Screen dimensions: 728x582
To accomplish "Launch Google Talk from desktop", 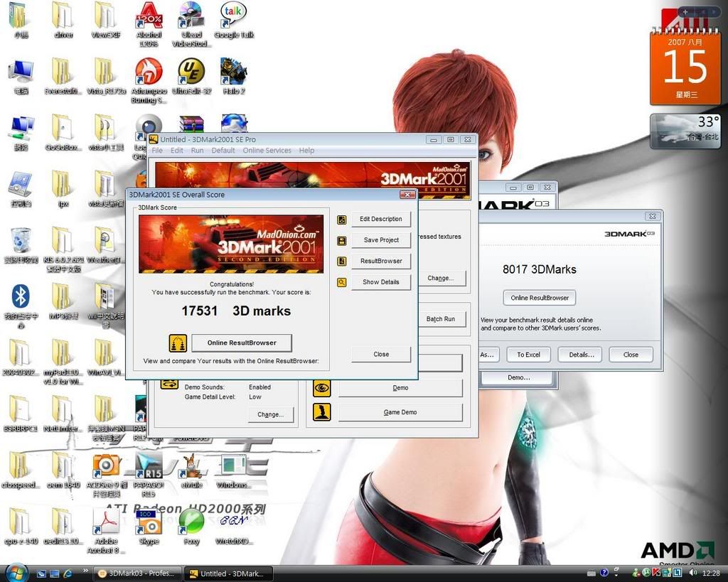I will tap(233, 20).
